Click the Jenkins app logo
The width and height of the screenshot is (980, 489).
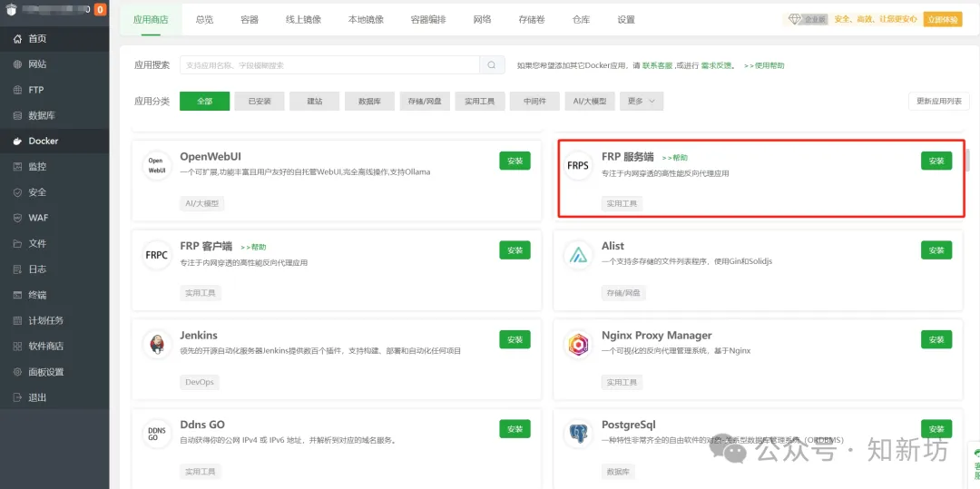(157, 344)
